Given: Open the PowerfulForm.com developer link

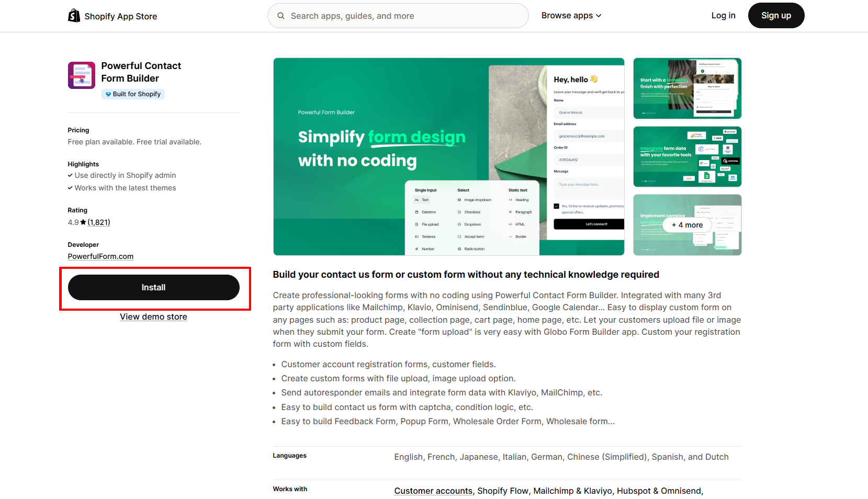Looking at the screenshot, I should tap(100, 256).
